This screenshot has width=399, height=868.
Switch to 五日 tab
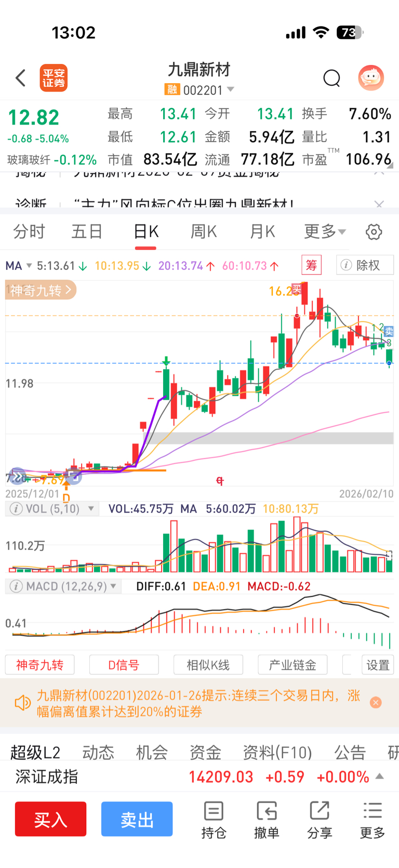point(87,231)
